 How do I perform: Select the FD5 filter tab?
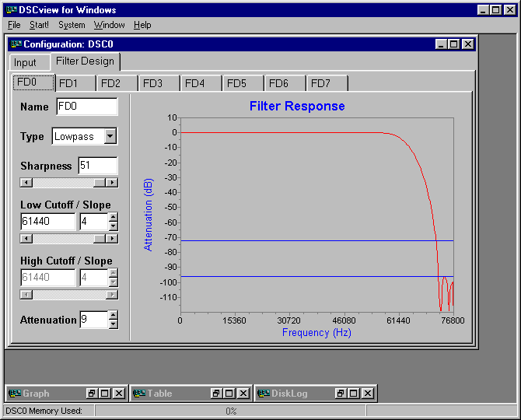tap(243, 83)
